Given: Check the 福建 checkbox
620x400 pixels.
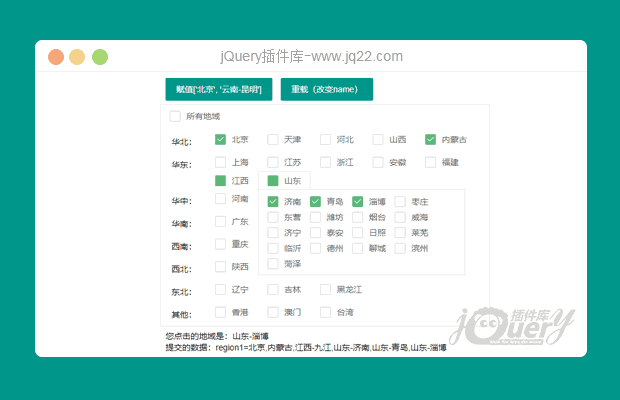Looking at the screenshot, I should pos(431,162).
